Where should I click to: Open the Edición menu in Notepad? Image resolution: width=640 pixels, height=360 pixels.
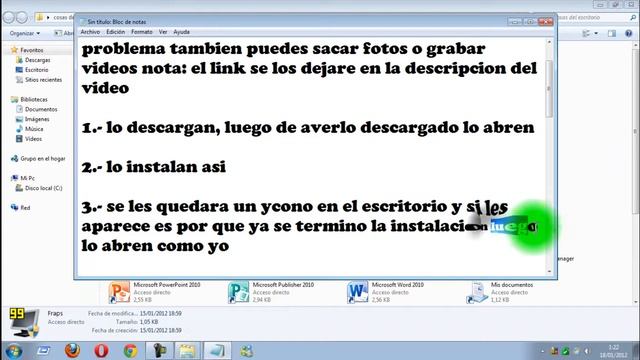[116, 32]
